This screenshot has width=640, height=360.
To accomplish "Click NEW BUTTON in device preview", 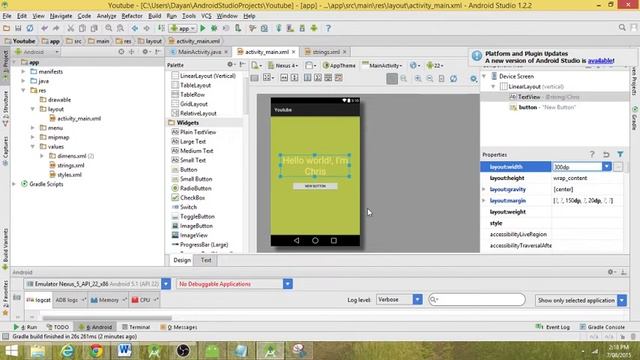I will [315, 186].
